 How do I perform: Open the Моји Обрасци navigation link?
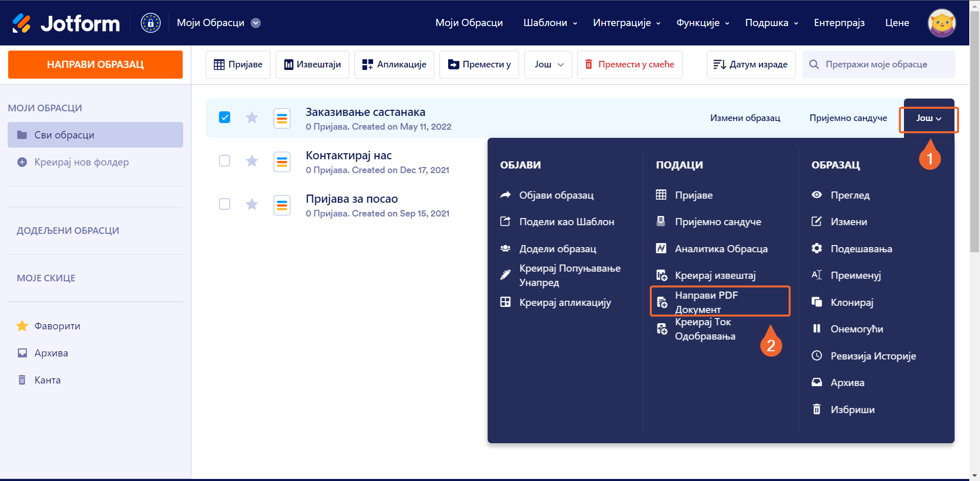pos(469,23)
